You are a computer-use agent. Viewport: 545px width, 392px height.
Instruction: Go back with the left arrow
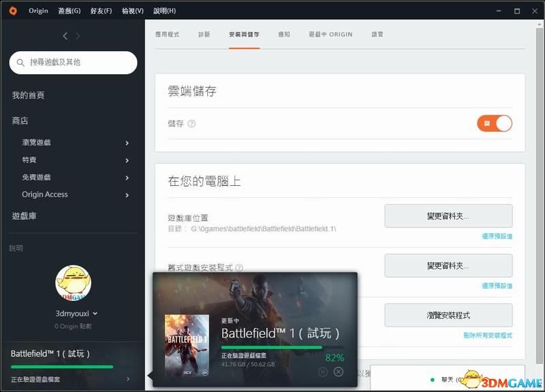point(65,36)
